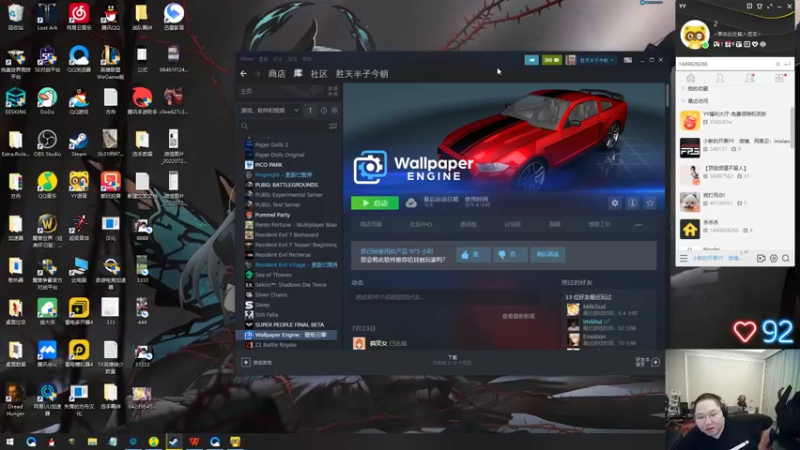Click 稍后再说 ask later button
Screen dimensions: 800x450
point(548,254)
